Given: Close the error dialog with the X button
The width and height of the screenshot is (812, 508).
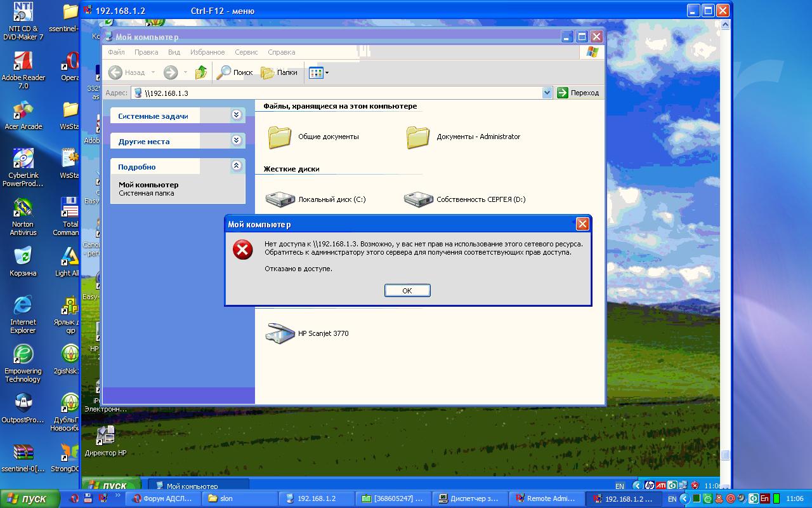Looking at the screenshot, I should pyautogui.click(x=582, y=224).
